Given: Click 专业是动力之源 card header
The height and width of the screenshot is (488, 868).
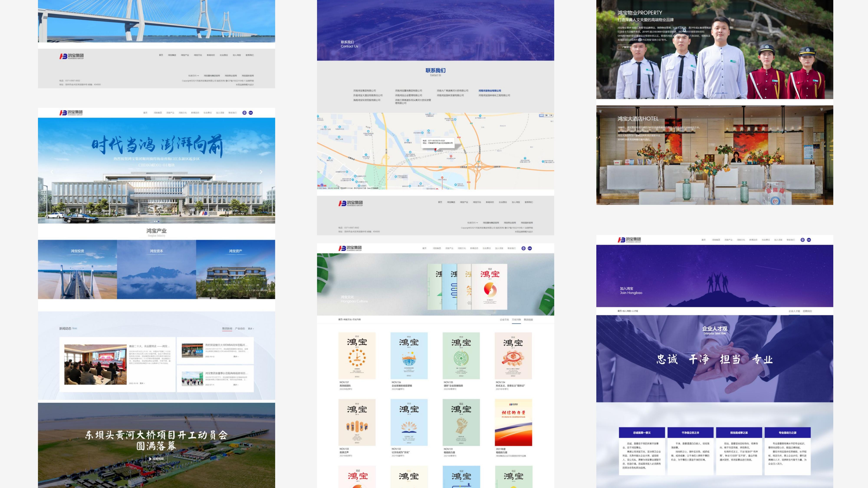Looking at the screenshot, I should (787, 432).
